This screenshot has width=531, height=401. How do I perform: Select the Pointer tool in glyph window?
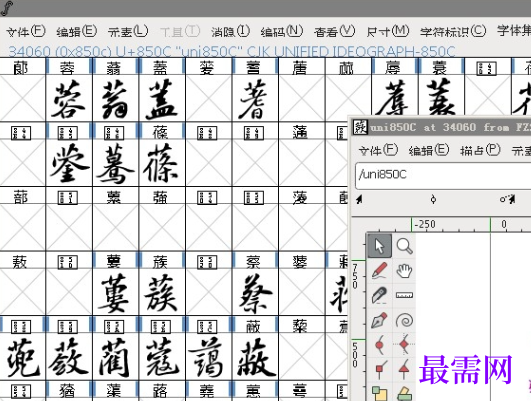pos(380,246)
